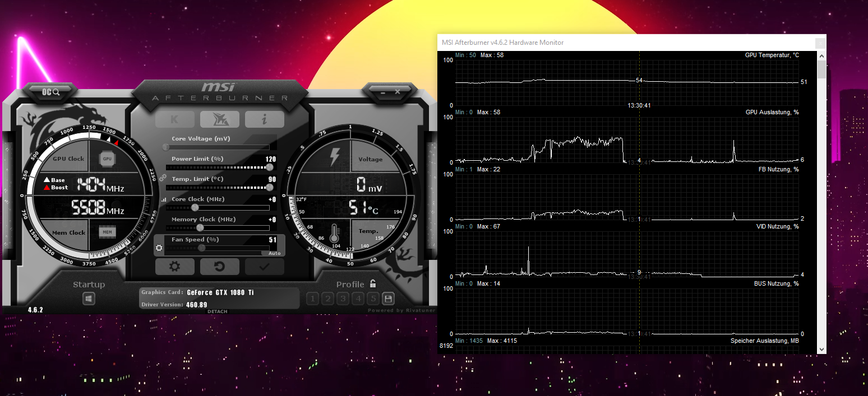The width and height of the screenshot is (868, 396).
Task: Open fan settings gear beside Fan Speed
Action: pos(159,247)
